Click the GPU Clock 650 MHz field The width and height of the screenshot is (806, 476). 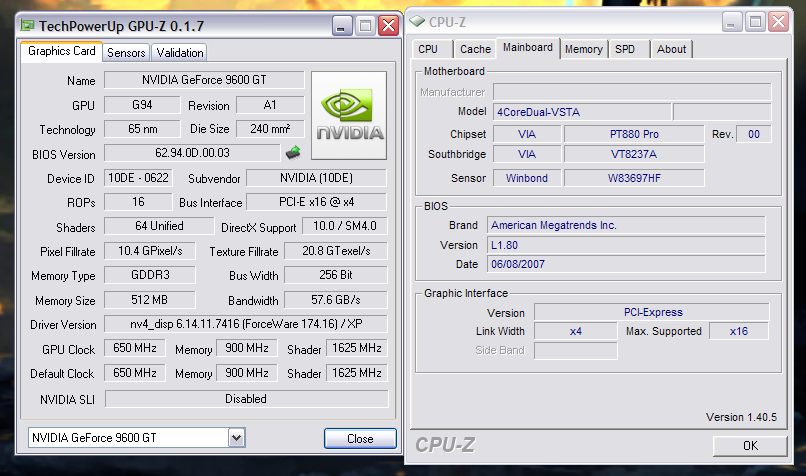tap(135, 348)
